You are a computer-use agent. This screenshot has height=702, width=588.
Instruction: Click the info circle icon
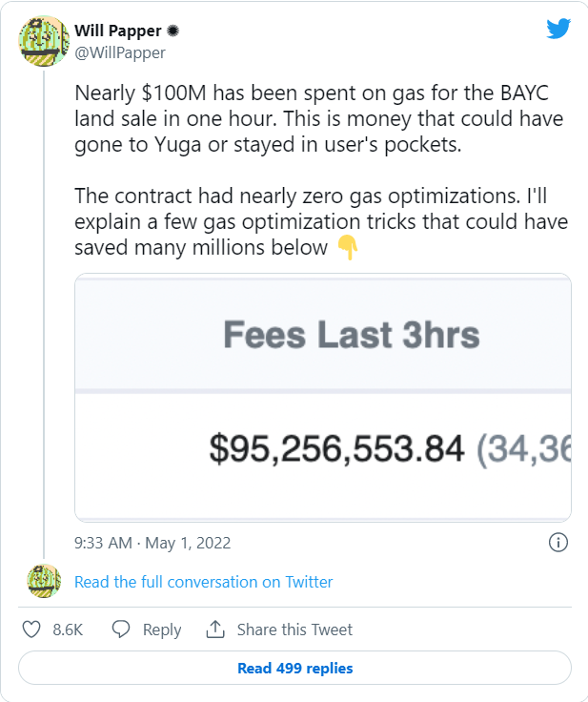click(x=558, y=543)
